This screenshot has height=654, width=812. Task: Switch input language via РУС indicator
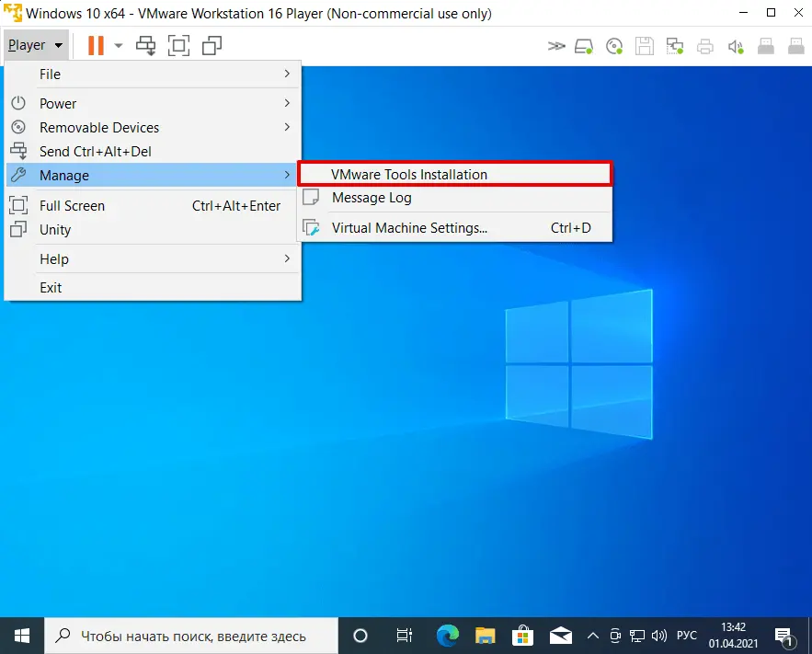pyautogui.click(x=687, y=636)
